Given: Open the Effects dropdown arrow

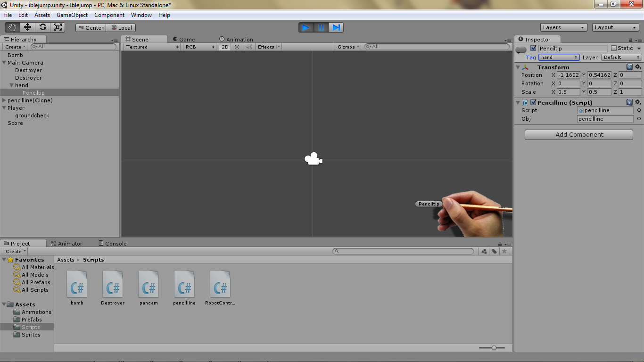Looking at the screenshot, I should tap(279, 47).
